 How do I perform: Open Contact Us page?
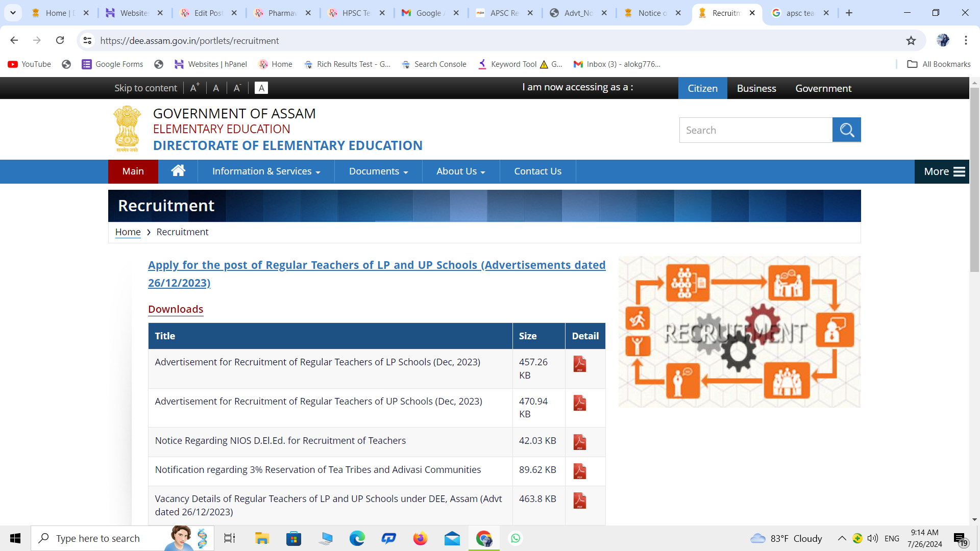point(537,171)
